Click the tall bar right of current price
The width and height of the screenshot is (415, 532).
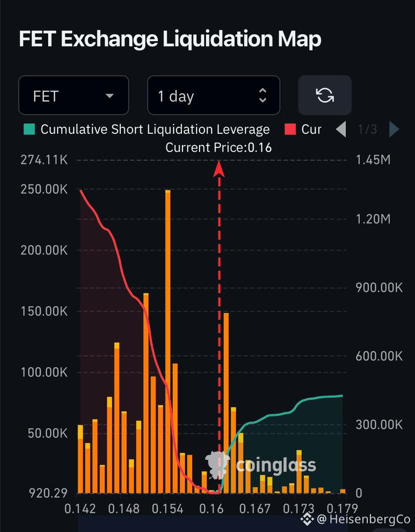[x=226, y=403]
